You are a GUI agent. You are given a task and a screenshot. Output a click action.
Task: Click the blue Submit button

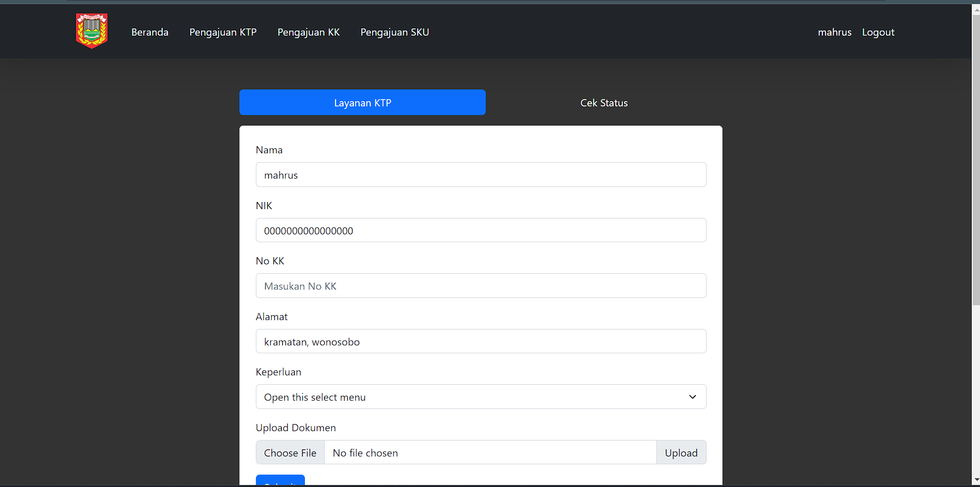(x=280, y=480)
